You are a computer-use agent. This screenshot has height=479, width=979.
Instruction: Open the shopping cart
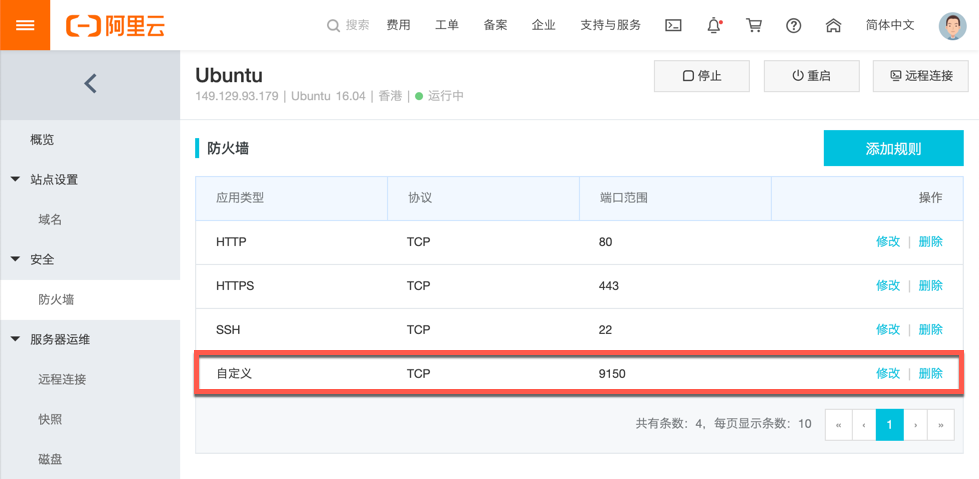coord(754,26)
